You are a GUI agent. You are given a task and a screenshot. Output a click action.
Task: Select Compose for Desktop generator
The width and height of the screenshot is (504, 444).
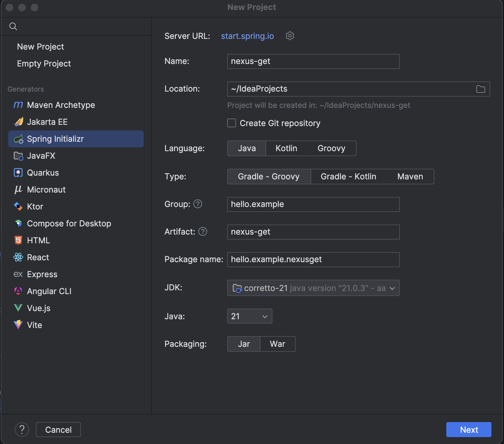(x=69, y=224)
